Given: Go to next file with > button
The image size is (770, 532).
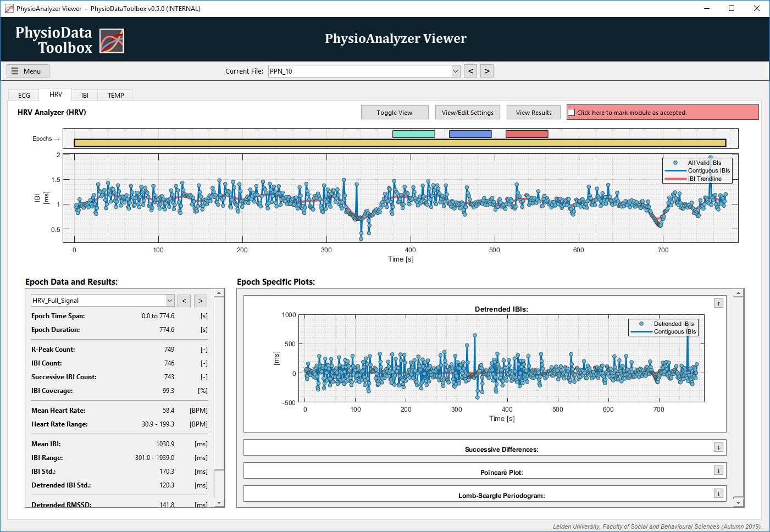Looking at the screenshot, I should (487, 71).
